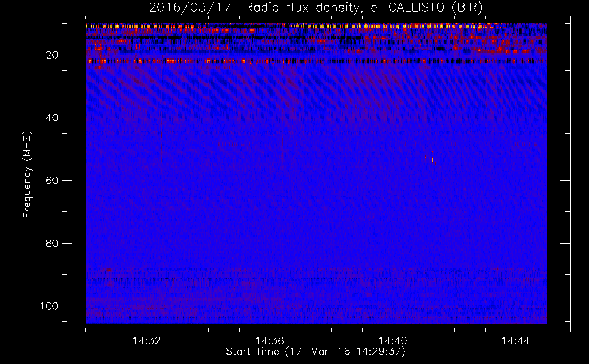Click the 'Start Time (17-Mar-16 14:29:37)' label

[316, 352]
